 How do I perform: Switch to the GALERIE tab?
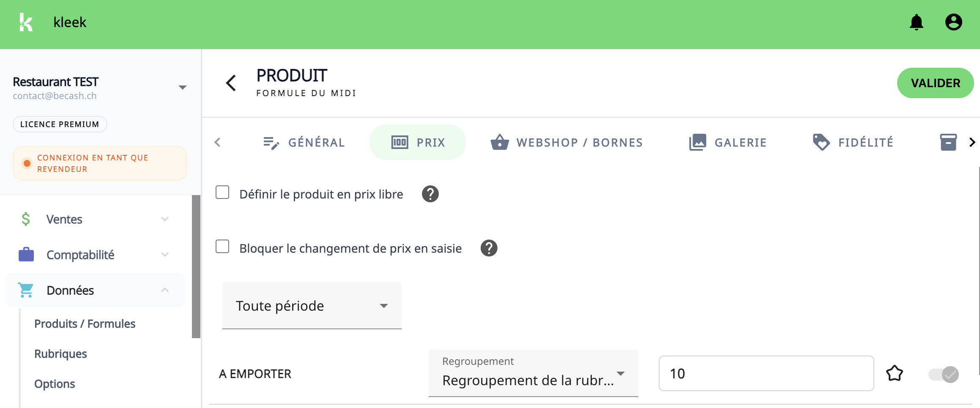[728, 143]
